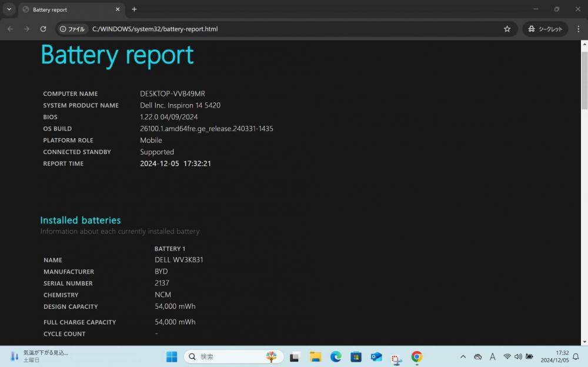Open a new tab with the plus button
The width and height of the screenshot is (588, 367).
[x=134, y=9]
